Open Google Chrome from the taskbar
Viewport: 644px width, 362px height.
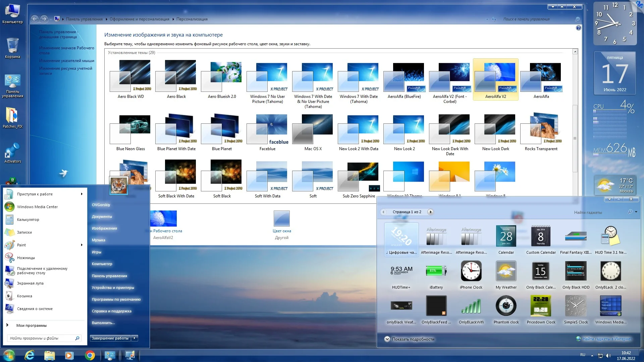click(90, 355)
